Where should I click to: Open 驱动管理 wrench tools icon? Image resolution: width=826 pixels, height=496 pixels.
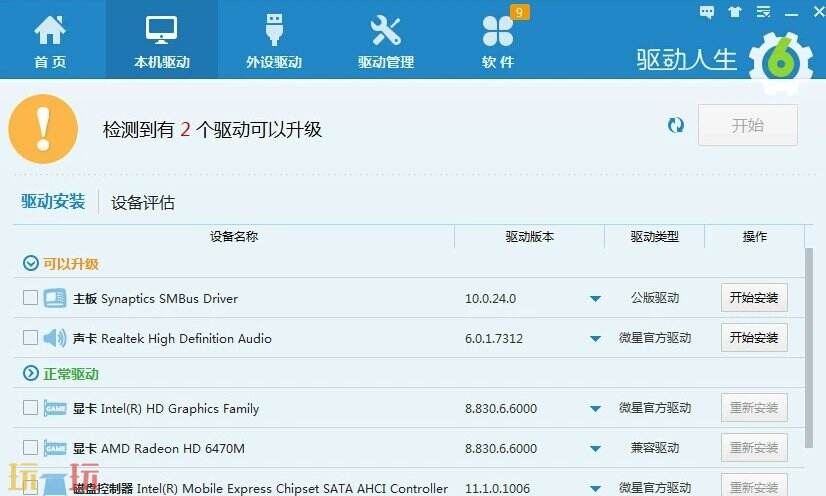pos(386,30)
